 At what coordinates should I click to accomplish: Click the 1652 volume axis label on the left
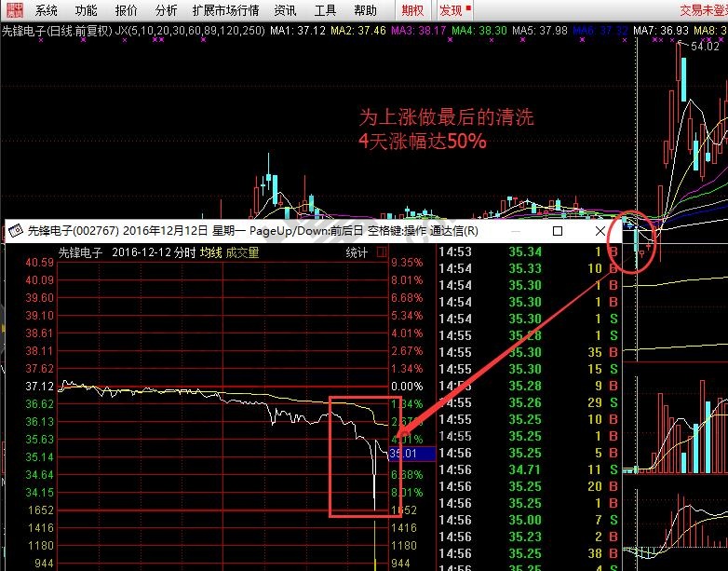click(x=41, y=510)
